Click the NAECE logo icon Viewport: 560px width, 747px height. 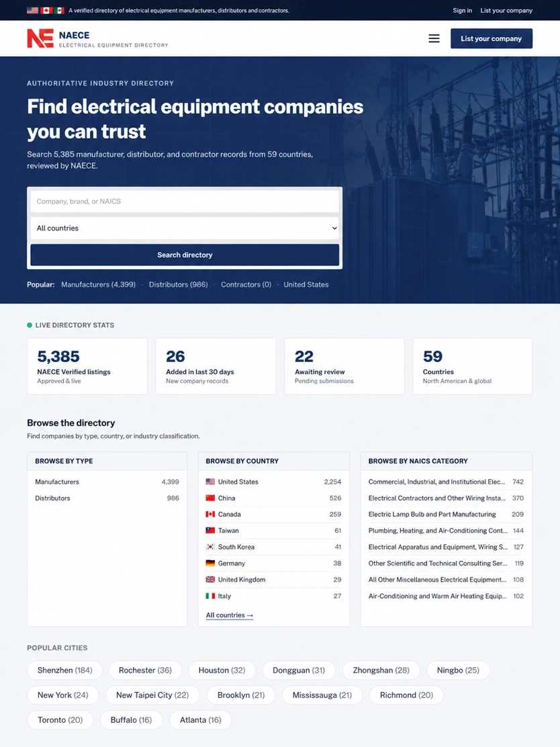click(x=40, y=38)
